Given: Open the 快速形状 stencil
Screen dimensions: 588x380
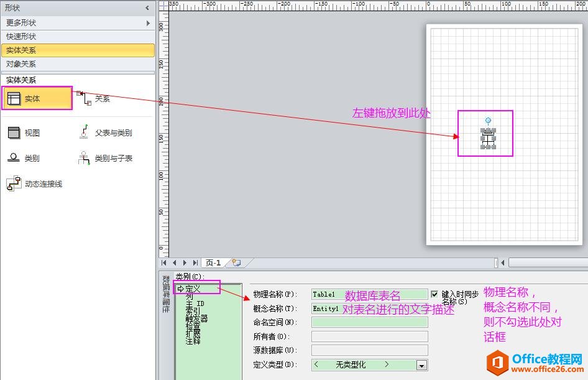Looking at the screenshot, I should (x=21, y=37).
